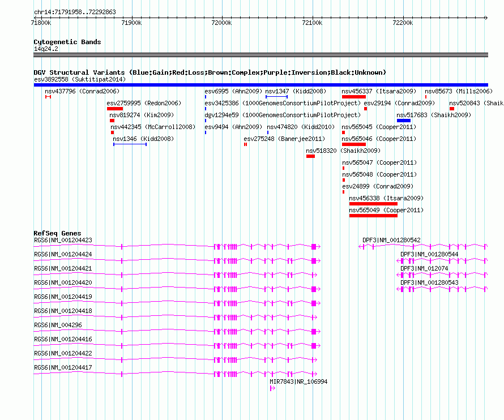Click nsv1347 (Kidd2008) variant label
Viewport: 504px width, 420px height.
pyautogui.click(x=296, y=91)
